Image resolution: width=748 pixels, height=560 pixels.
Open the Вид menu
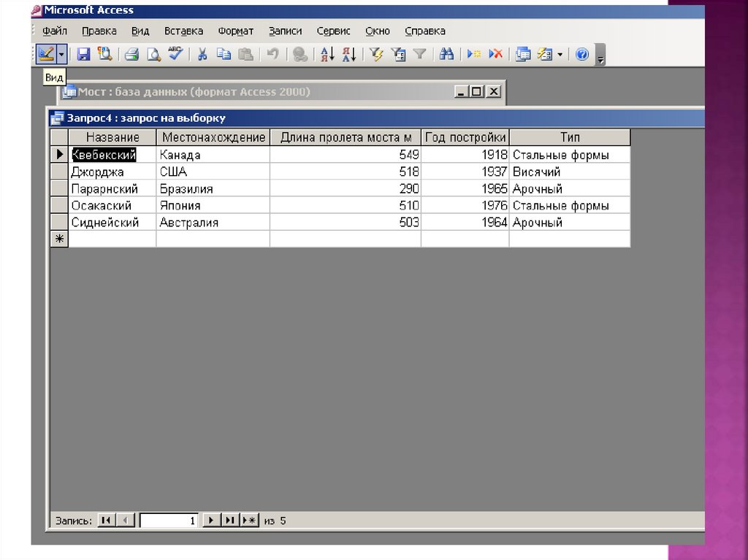point(140,31)
